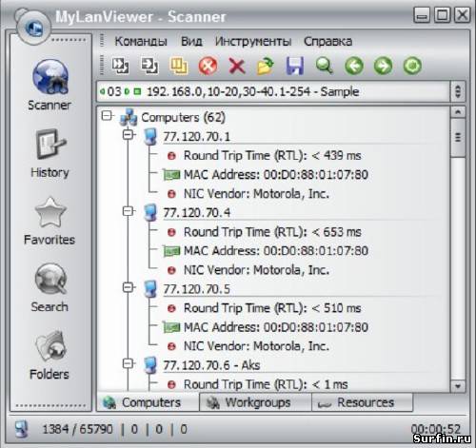Click the green forward arrow icon
The width and height of the screenshot is (476, 448).
tap(383, 66)
